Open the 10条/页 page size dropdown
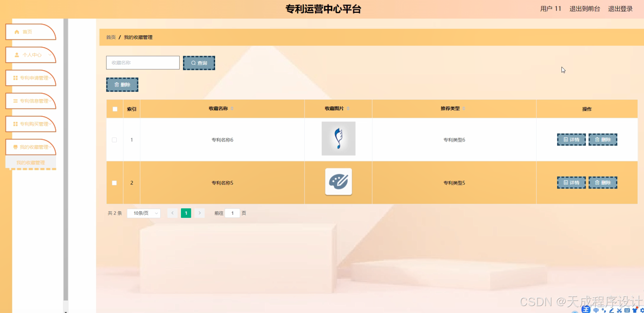The height and width of the screenshot is (313, 644). [x=144, y=213]
